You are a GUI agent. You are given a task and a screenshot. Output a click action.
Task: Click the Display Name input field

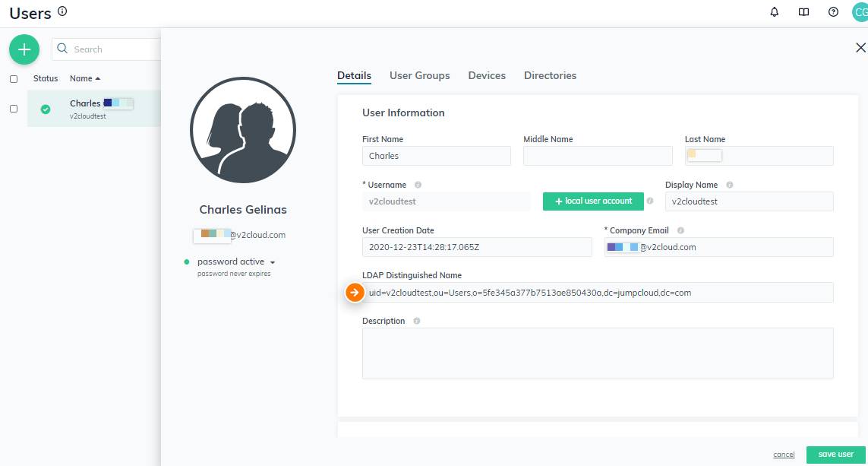pos(749,201)
